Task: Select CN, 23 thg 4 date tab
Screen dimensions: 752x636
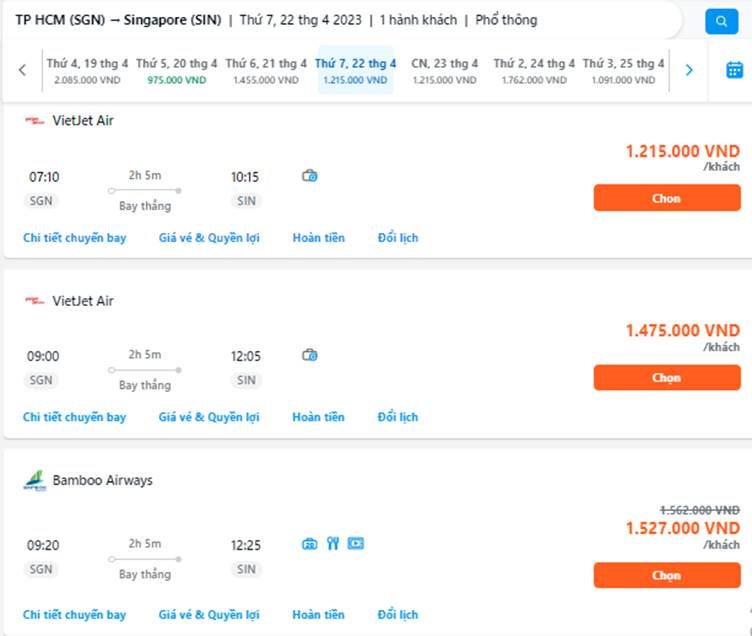Action: pos(445,70)
